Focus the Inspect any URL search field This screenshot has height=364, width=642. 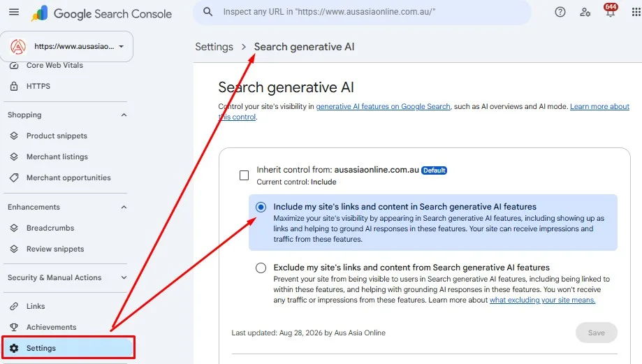pyautogui.click(x=362, y=12)
